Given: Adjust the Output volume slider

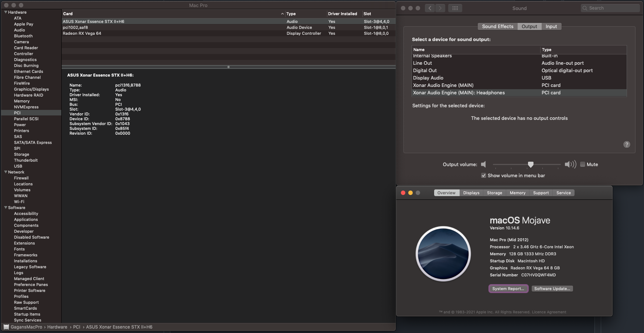Looking at the screenshot, I should [531, 164].
